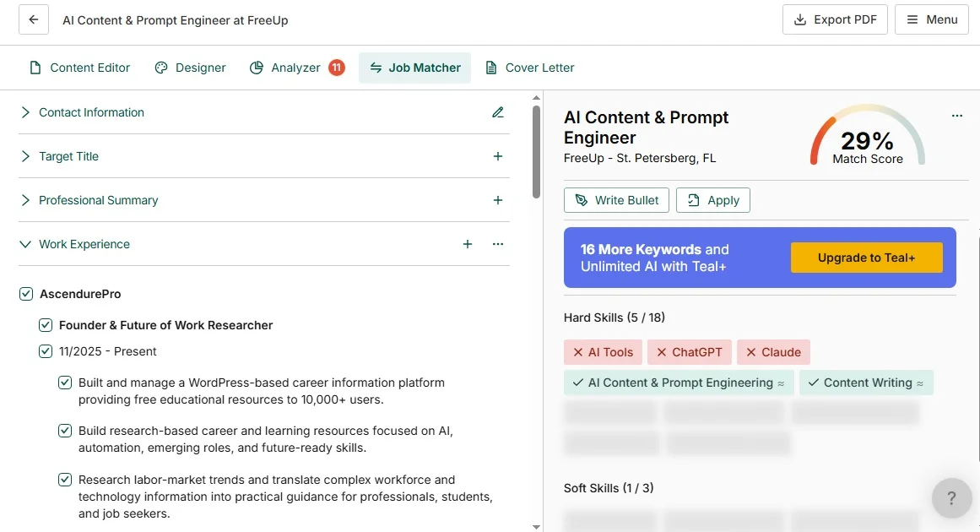This screenshot has width=980, height=532.
Task: Uncheck the labor-market trends research bullet
Action: [65, 480]
